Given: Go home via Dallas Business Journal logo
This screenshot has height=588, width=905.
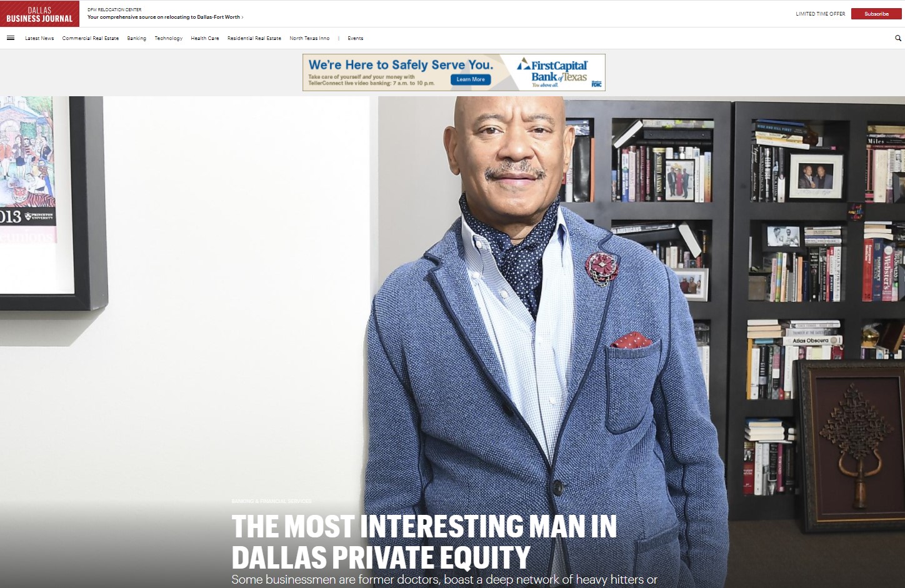Looking at the screenshot, I should click(x=39, y=14).
